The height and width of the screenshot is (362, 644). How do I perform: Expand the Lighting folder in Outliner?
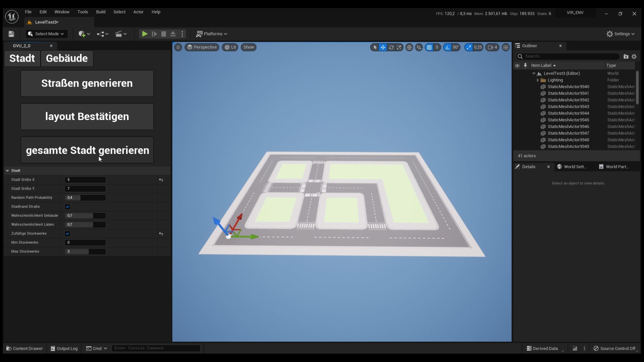(x=538, y=80)
